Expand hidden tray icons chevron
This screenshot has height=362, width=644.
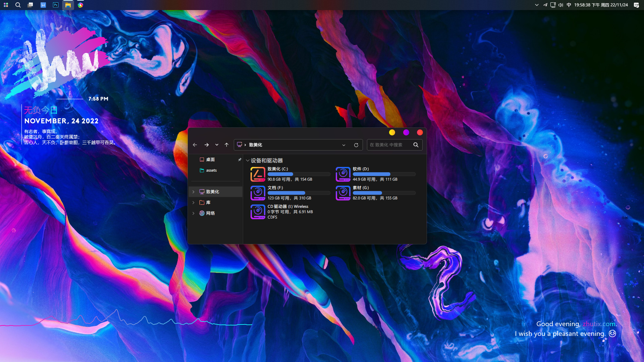pos(536,5)
